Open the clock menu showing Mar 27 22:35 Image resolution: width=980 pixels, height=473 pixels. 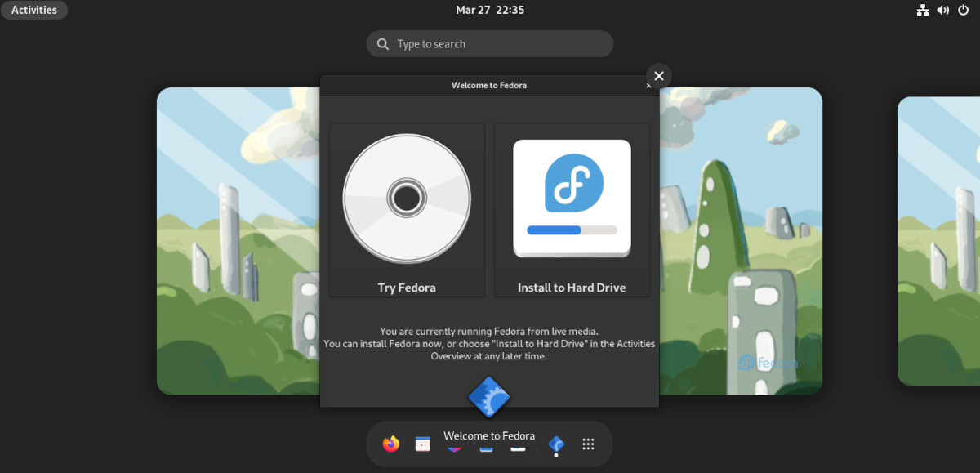tap(490, 10)
